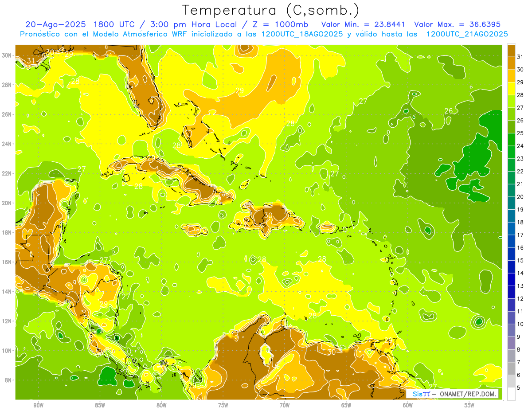The height and width of the screenshot is (411, 532).
Task: Click the 90W longitude axis label
Action: [39, 405]
